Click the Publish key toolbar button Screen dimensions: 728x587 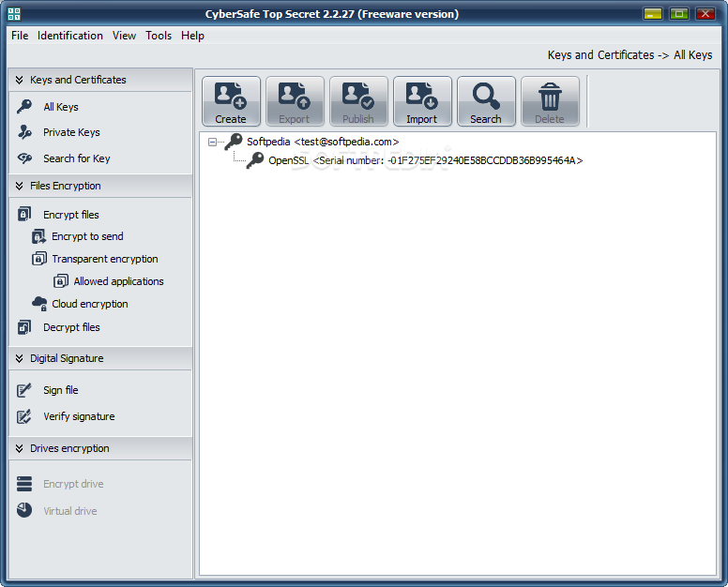358,101
